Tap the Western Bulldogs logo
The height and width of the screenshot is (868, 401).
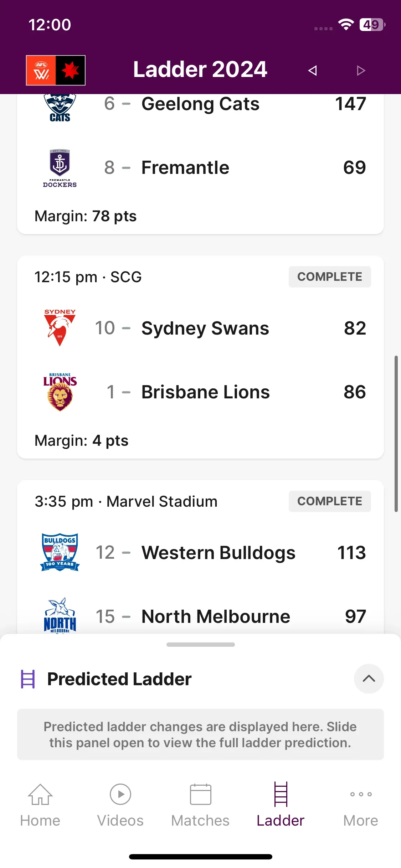[x=60, y=552]
